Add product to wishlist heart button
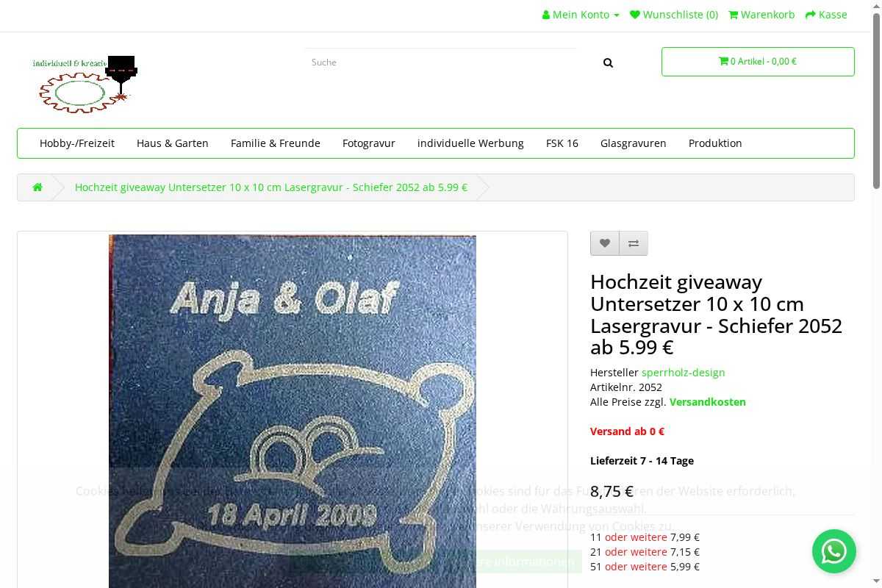The image size is (882, 588). pyautogui.click(x=605, y=243)
